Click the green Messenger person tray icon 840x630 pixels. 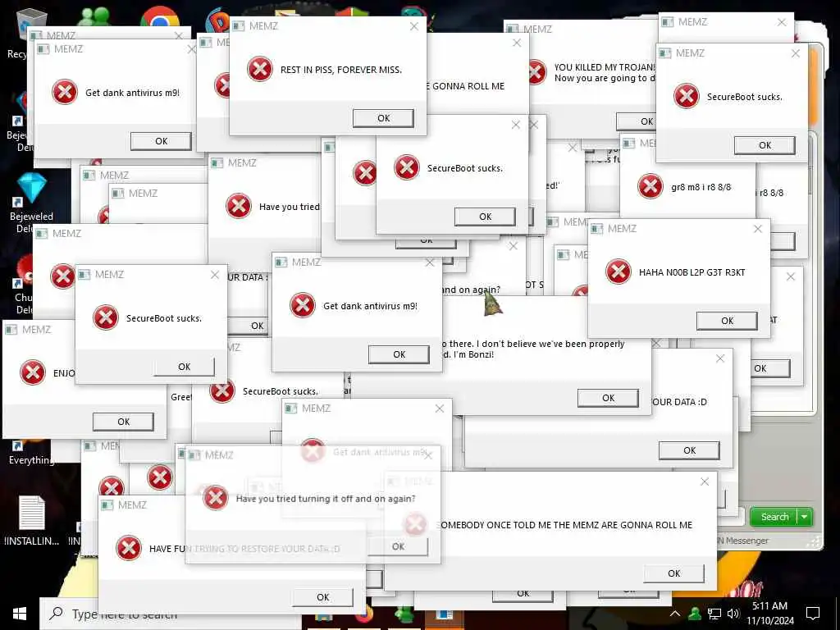point(695,614)
